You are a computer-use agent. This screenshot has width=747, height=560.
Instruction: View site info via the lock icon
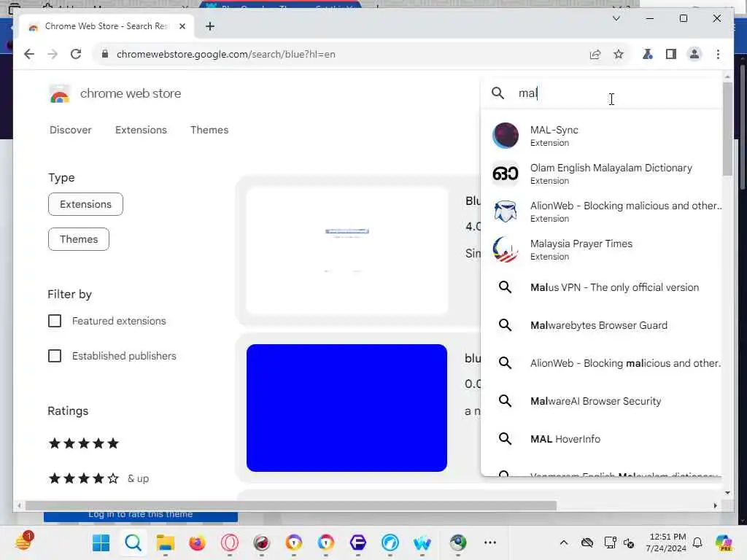pos(105,54)
